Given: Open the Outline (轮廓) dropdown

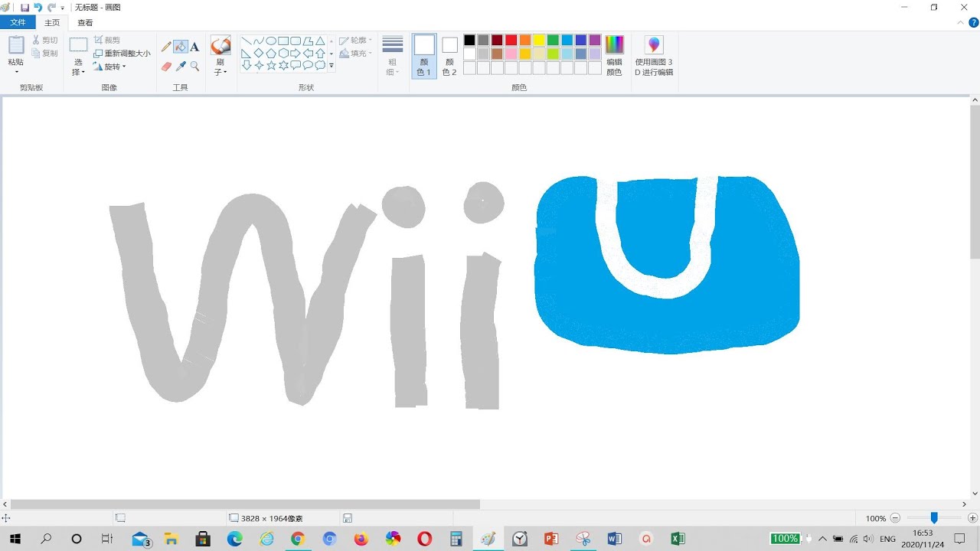Looking at the screenshot, I should coord(356,41).
